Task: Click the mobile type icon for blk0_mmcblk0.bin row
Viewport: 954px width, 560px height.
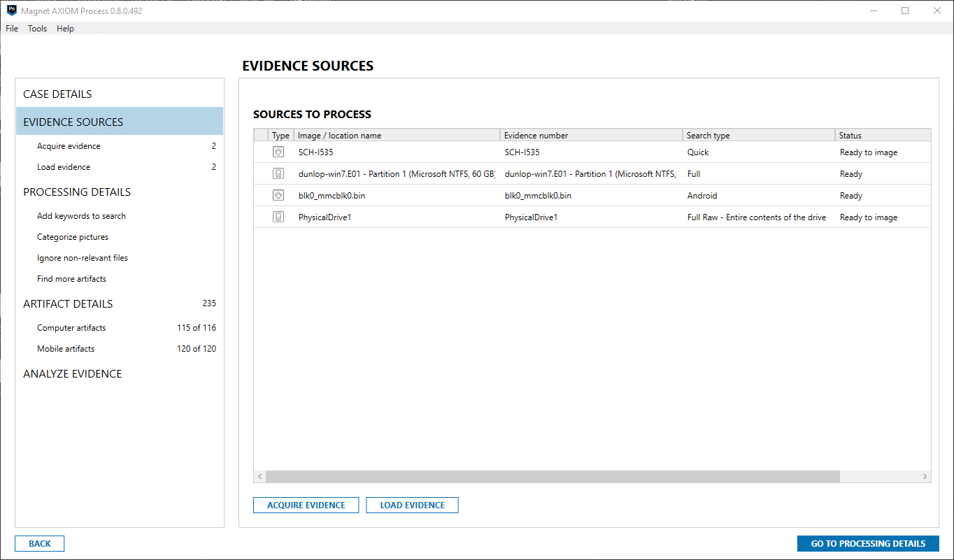Action: click(x=278, y=195)
